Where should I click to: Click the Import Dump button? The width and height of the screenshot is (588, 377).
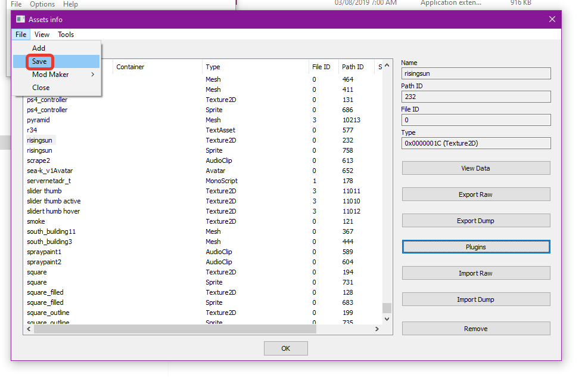(x=476, y=299)
